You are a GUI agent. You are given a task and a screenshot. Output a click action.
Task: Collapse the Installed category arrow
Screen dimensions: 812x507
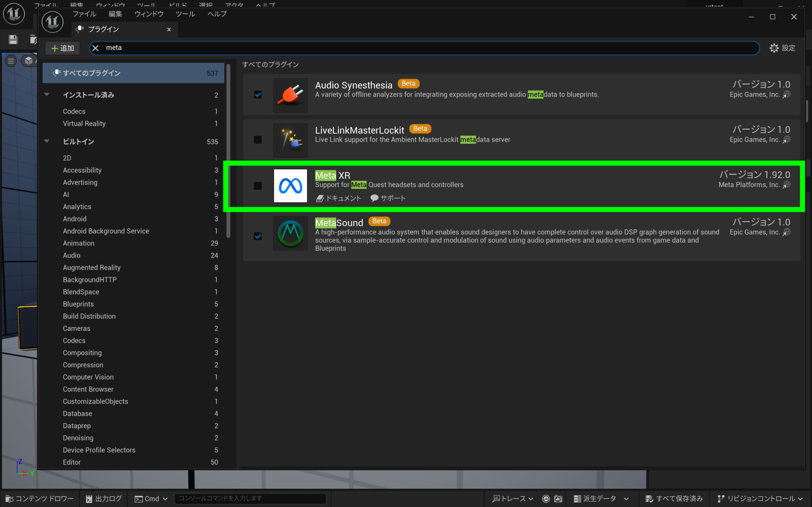[47, 94]
